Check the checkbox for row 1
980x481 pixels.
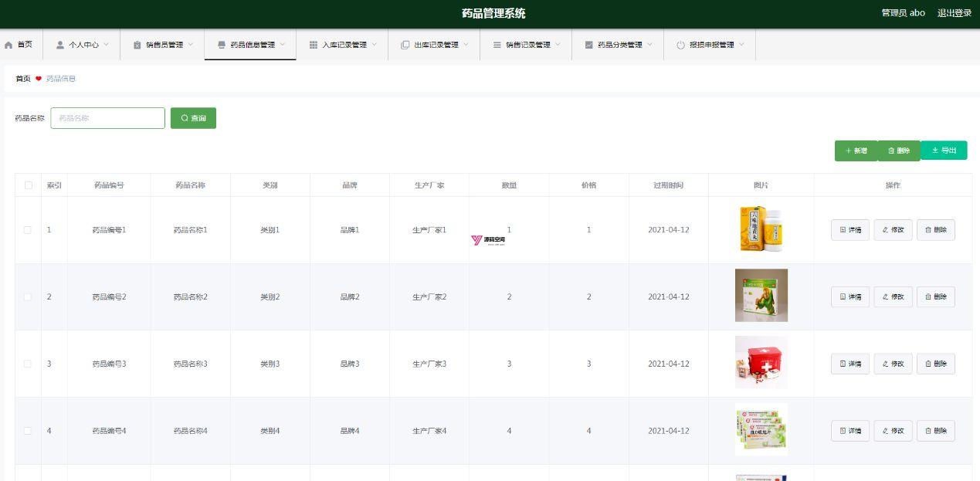(x=29, y=230)
